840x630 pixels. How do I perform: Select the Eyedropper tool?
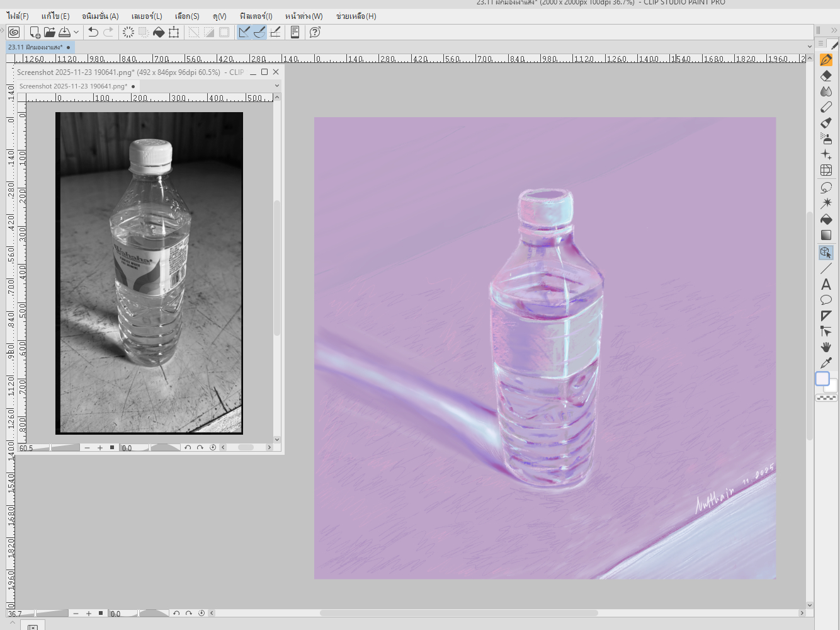pos(826,363)
